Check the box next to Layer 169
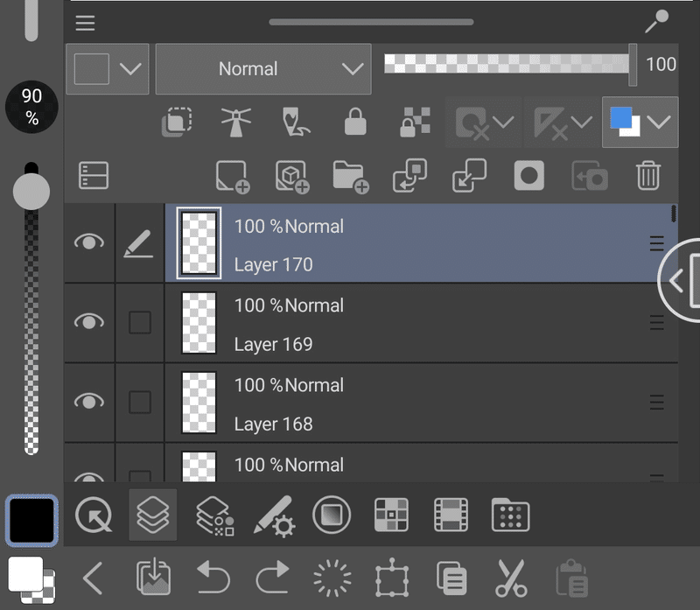The image size is (700, 610). (140, 323)
